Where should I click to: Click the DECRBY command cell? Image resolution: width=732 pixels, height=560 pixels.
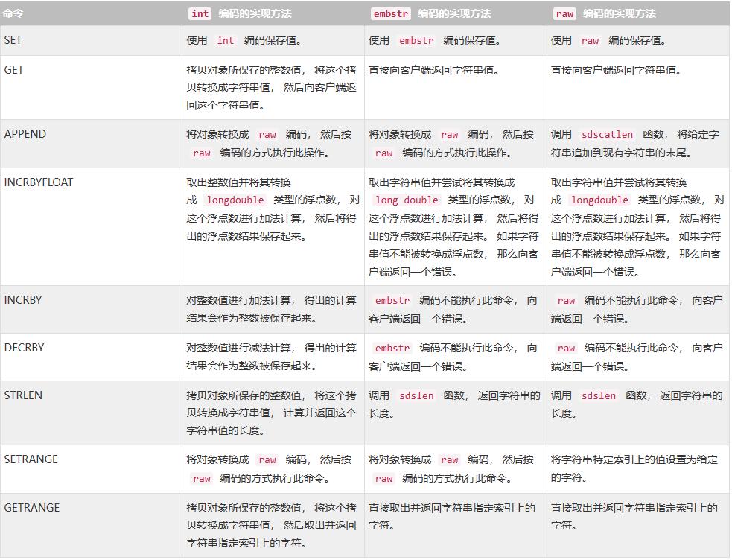point(91,357)
